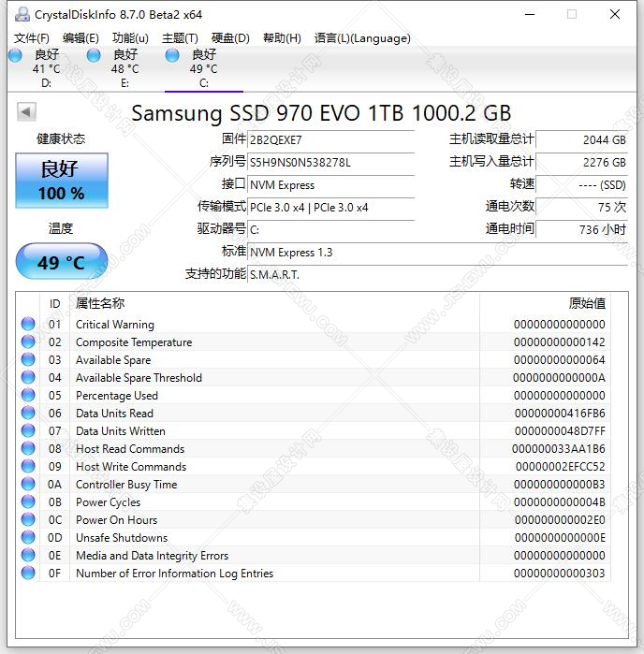Click status icon of Percentage Used row
644x654 pixels.
[28, 395]
